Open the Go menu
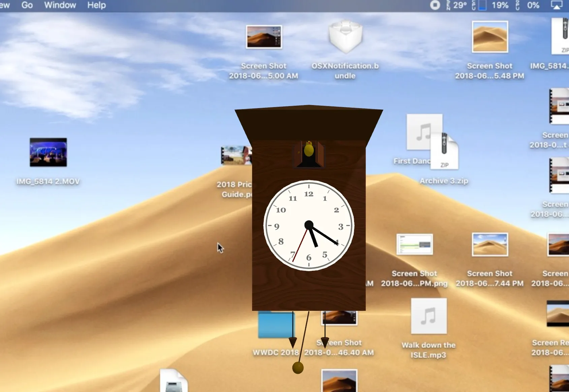 27,5
